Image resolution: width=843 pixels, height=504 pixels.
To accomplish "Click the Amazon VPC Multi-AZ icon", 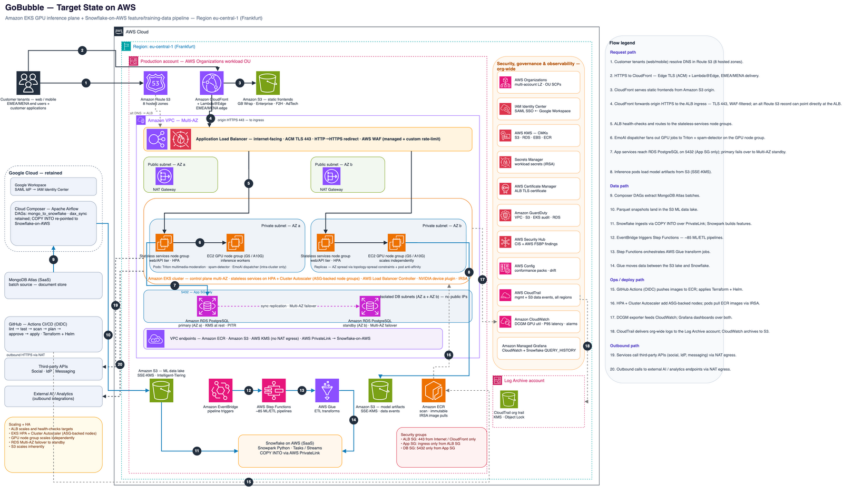I will pyautogui.click(x=141, y=120).
